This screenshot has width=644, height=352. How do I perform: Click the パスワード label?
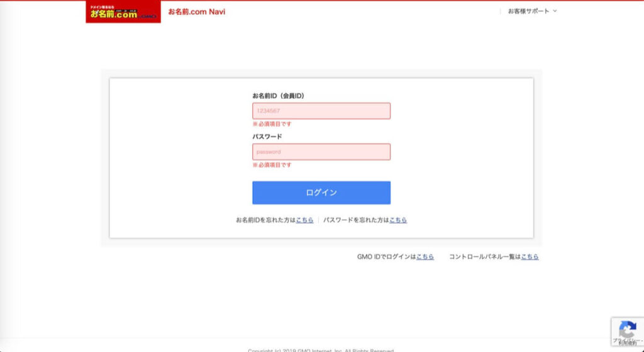(267, 136)
